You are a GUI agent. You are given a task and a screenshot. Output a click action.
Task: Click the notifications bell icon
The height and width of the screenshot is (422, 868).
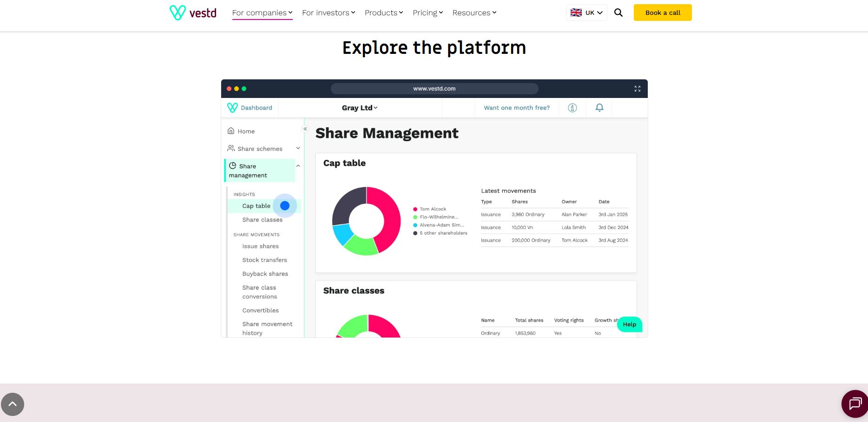[x=599, y=108]
